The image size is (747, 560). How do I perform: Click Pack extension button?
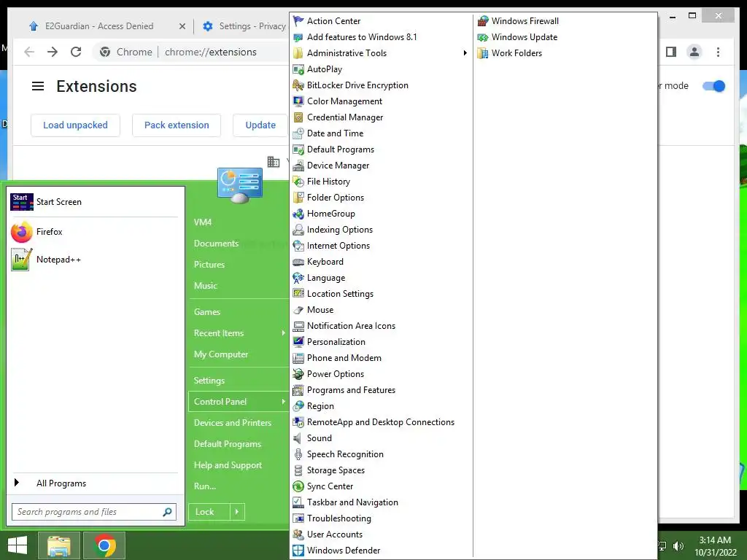(177, 125)
